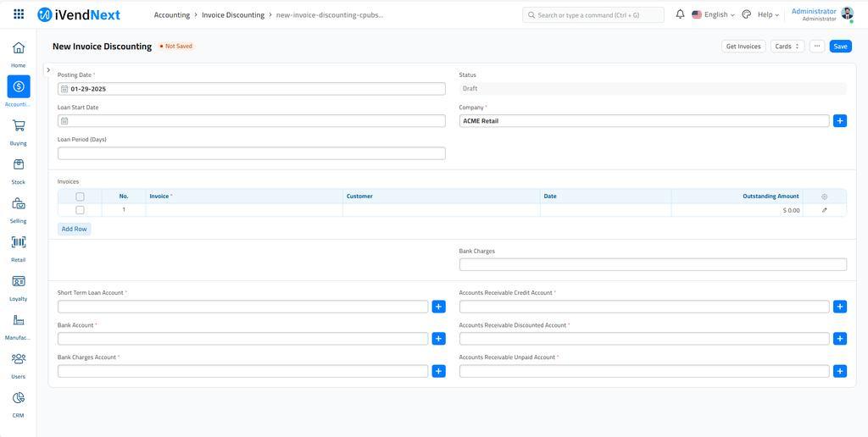This screenshot has height=437, width=868.
Task: Focus the Loan Period (Days) field
Action: [251, 153]
